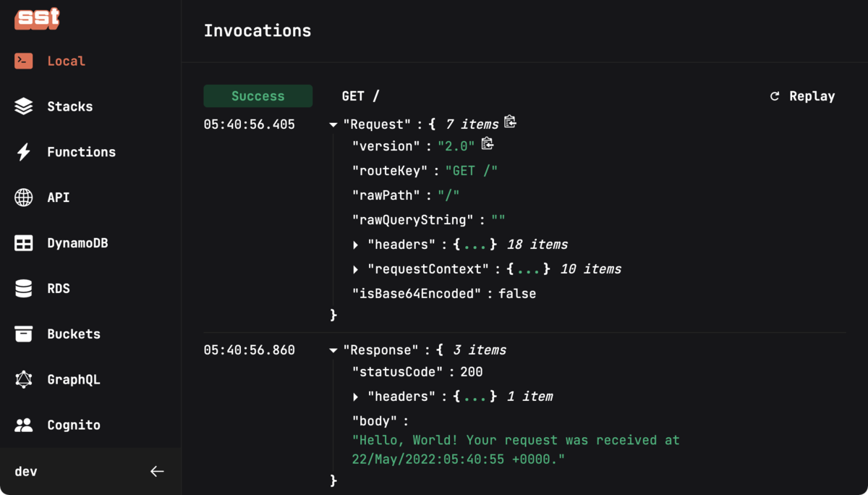Click the GraphQL sidebar icon
868x495 pixels.
(x=24, y=379)
